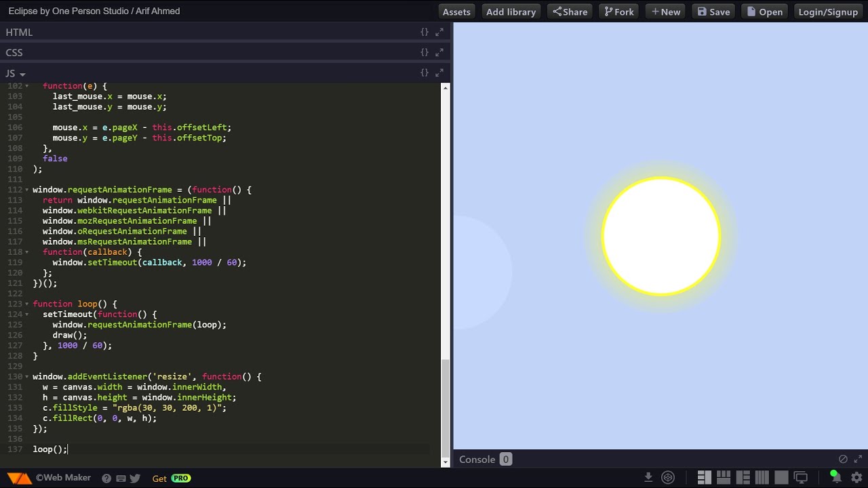Screen dimensions: 868x488
Task: Format HTML code using braces icon
Action: [425, 32]
